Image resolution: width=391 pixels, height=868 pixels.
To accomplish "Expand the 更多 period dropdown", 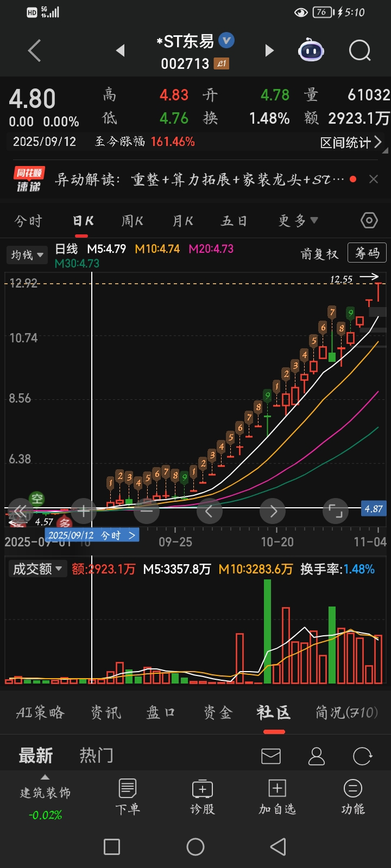I will pos(298,221).
